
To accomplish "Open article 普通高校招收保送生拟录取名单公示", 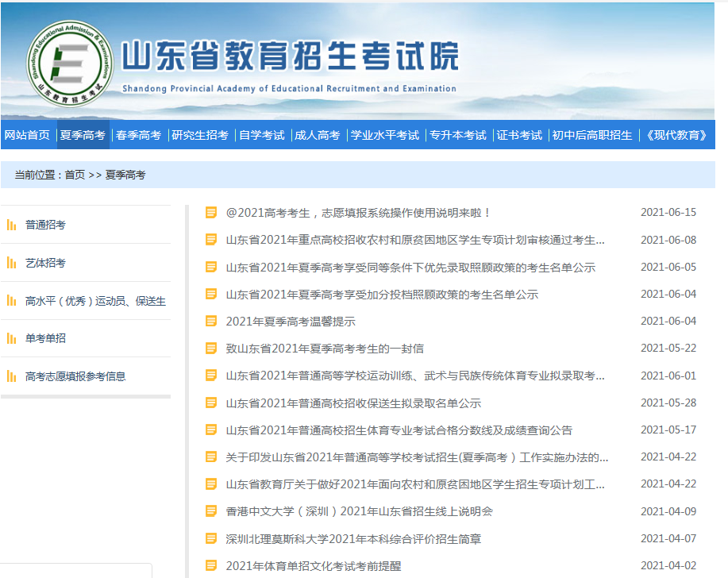I will pyautogui.click(x=353, y=403).
